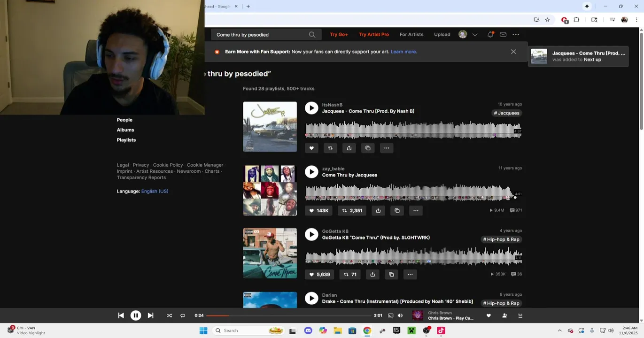Play GoGetta KB "Come Thru" track
The width and height of the screenshot is (644, 338).
pos(311,234)
